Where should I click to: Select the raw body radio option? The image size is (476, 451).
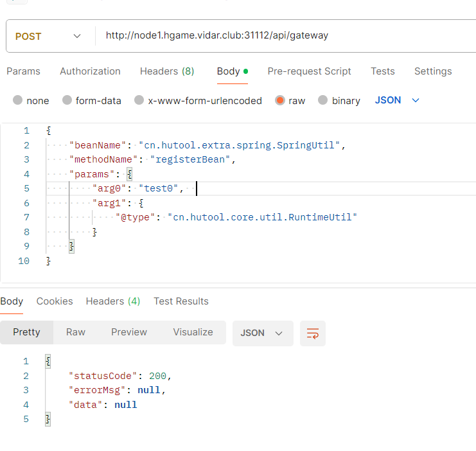coord(280,100)
